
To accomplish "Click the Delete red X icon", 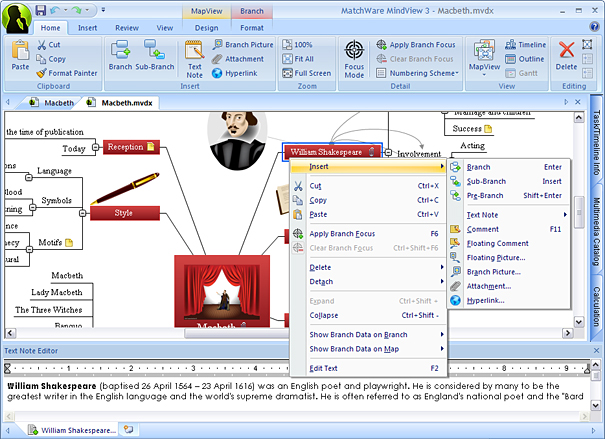I will click(x=566, y=49).
